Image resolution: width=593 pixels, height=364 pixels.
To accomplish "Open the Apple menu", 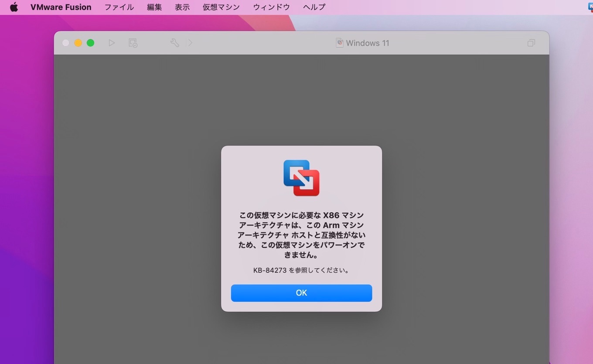I will [14, 7].
